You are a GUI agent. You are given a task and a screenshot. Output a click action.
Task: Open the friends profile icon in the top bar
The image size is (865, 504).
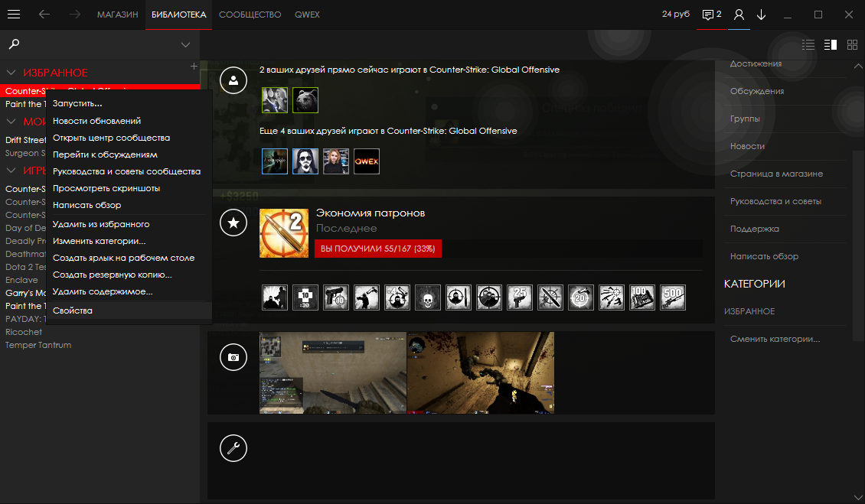pyautogui.click(x=739, y=15)
